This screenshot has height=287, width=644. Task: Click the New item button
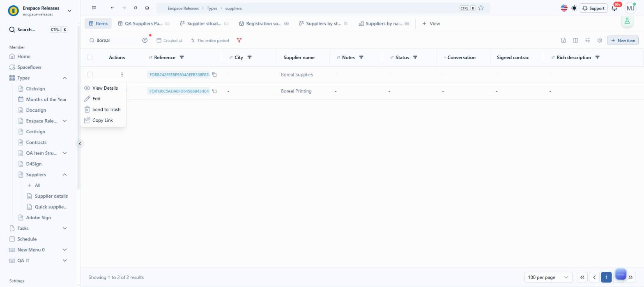point(623,40)
